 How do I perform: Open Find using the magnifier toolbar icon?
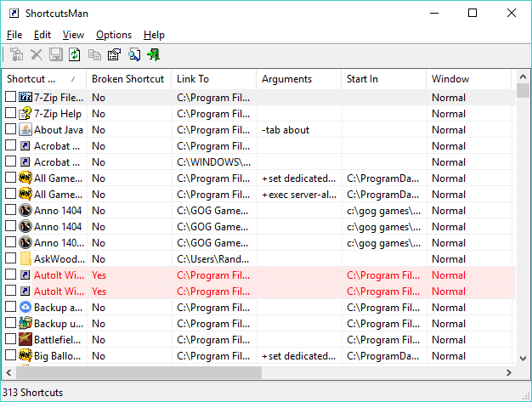(134, 54)
